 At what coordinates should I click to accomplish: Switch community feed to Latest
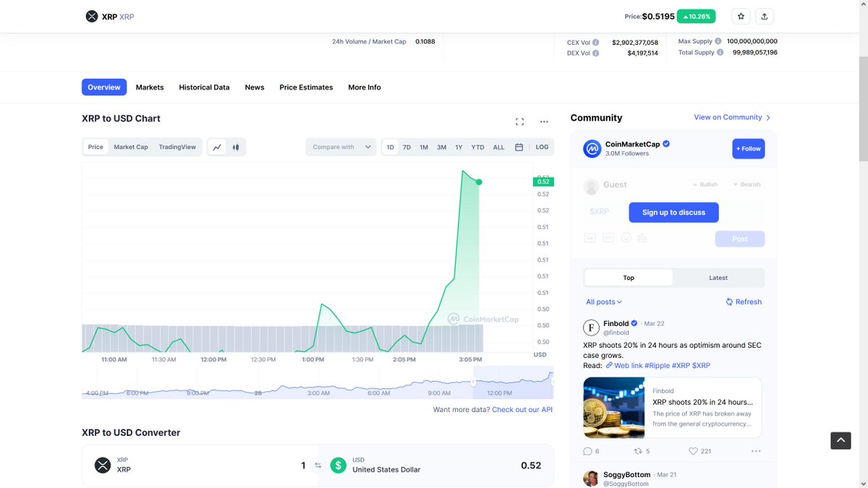(x=718, y=278)
